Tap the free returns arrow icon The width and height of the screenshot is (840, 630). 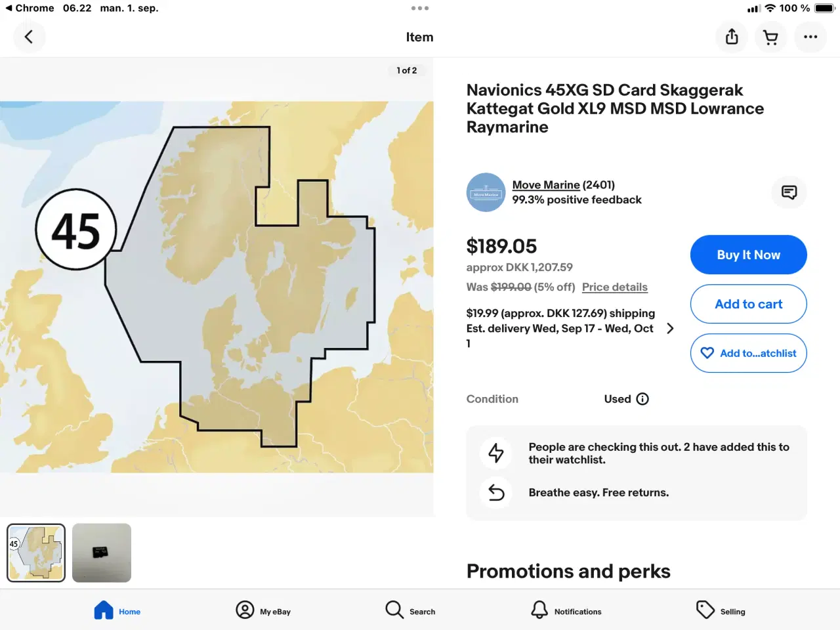coord(496,493)
